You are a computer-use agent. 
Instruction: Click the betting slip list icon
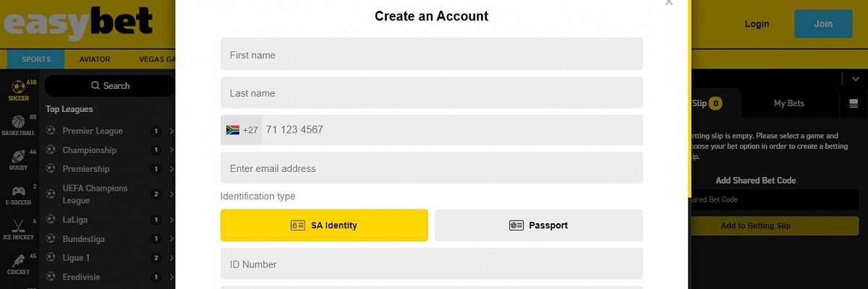click(854, 103)
